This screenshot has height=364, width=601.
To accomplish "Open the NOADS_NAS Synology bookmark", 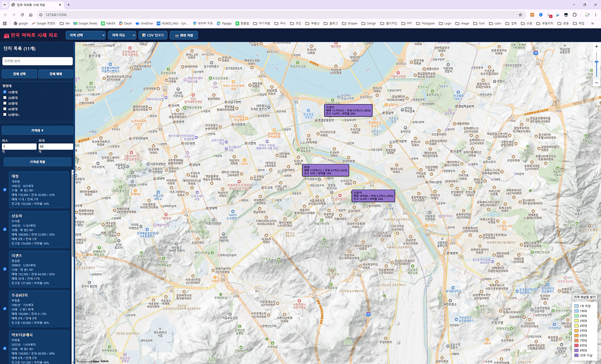I will (x=172, y=23).
